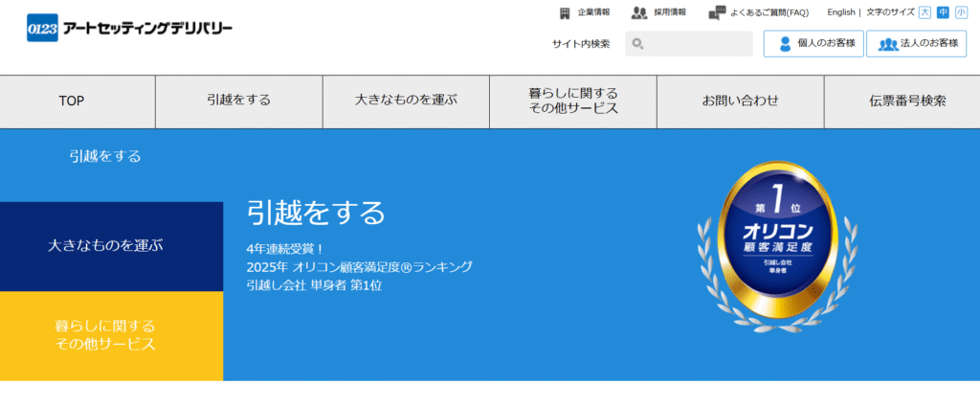
Task: Open 大きなものを運ぶ in the navigation bar
Action: point(406,102)
